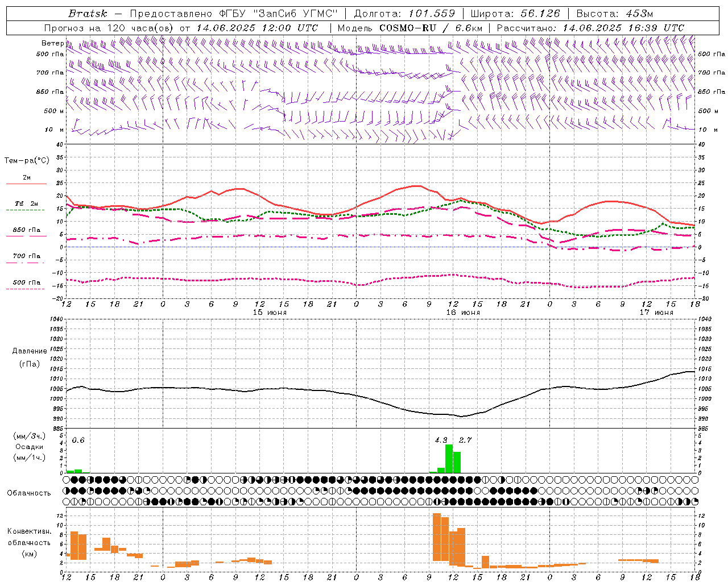728x582 pixels.
Task: Select the Рассчитано 14.06.2025 16:39 UTC timestamp
Action: [x=590, y=28]
